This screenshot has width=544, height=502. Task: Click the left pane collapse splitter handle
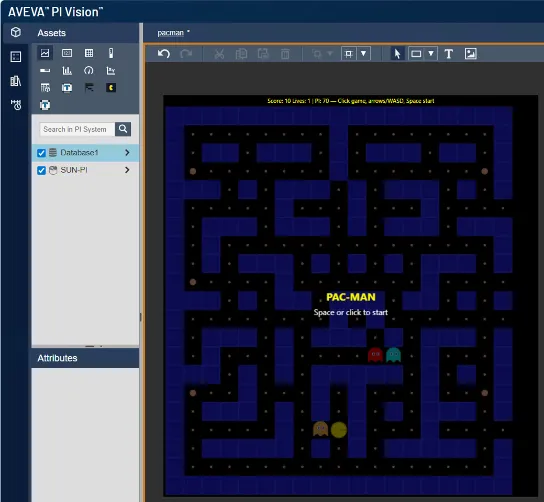pyautogui.click(x=141, y=317)
